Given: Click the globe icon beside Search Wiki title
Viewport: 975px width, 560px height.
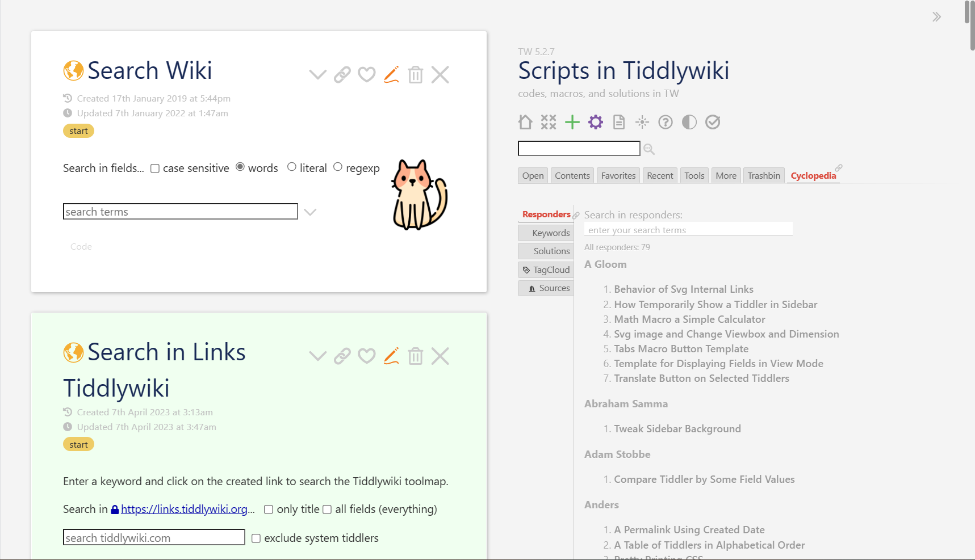Looking at the screenshot, I should pos(73,70).
